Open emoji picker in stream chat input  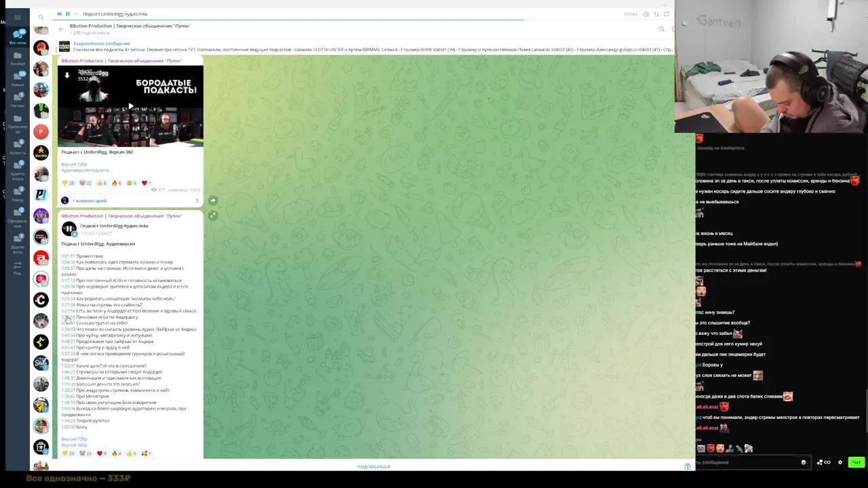pos(804,462)
